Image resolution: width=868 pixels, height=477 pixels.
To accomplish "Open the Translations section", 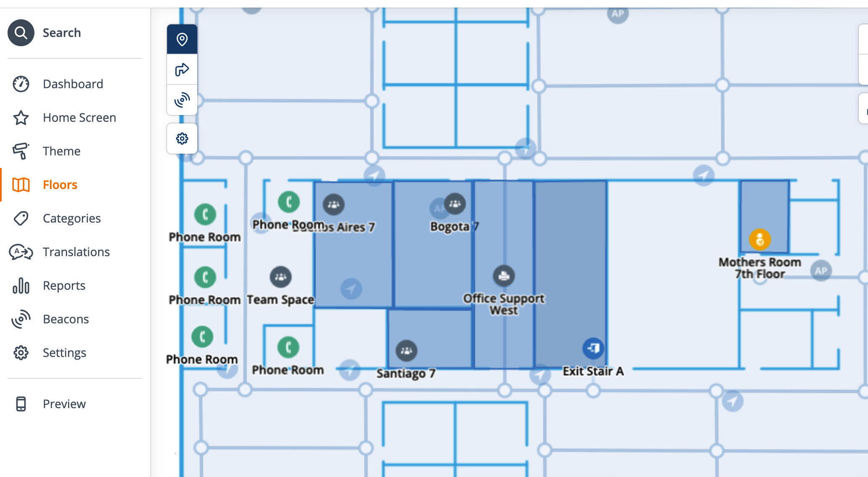I will point(76,252).
